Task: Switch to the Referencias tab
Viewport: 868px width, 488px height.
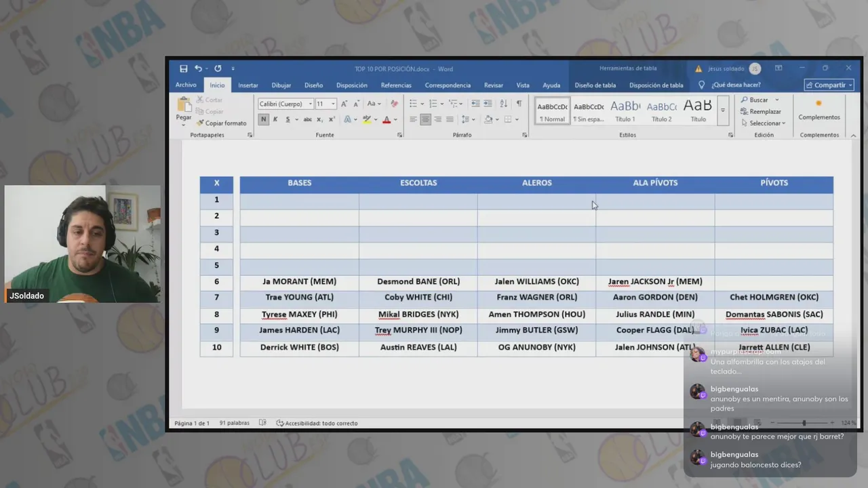Action: tap(396, 85)
